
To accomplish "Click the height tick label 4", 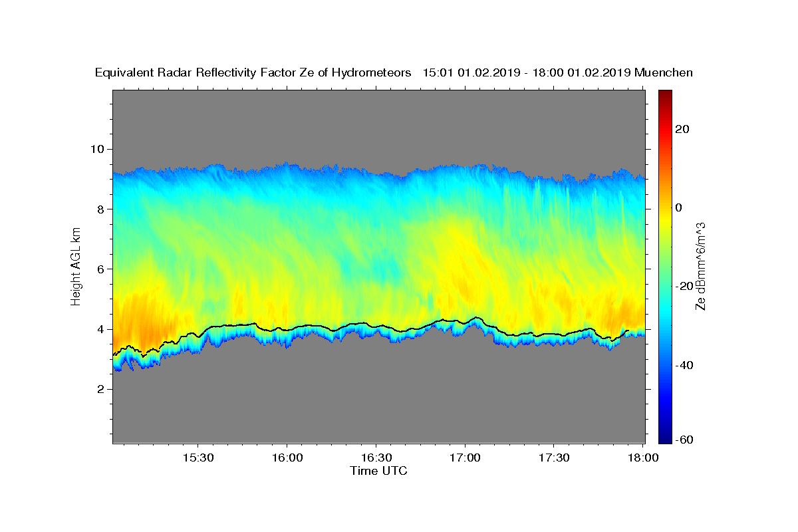I will click(102, 329).
